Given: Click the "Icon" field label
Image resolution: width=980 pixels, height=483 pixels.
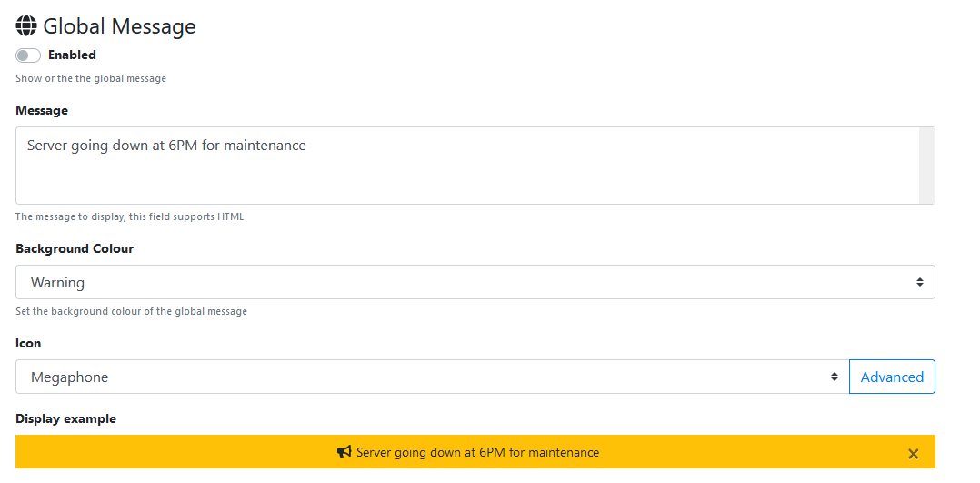Looking at the screenshot, I should (x=28, y=343).
